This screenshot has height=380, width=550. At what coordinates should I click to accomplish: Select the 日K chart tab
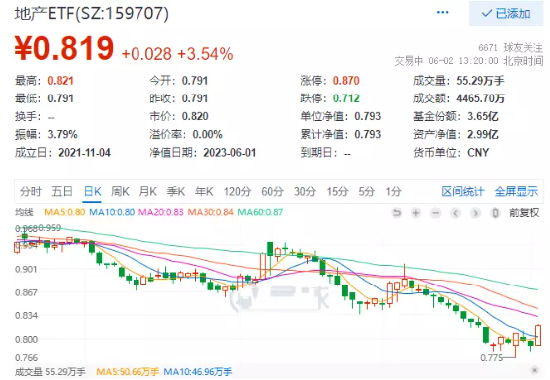tap(92, 192)
